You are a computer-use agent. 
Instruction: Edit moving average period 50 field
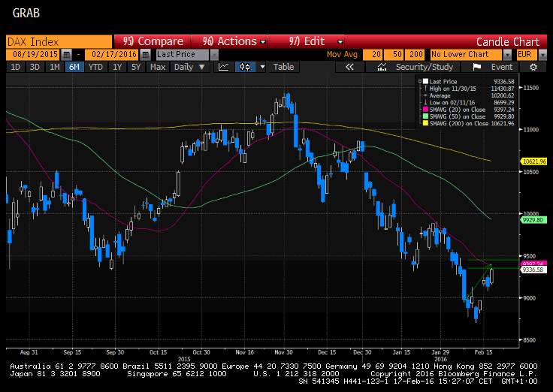pos(394,55)
